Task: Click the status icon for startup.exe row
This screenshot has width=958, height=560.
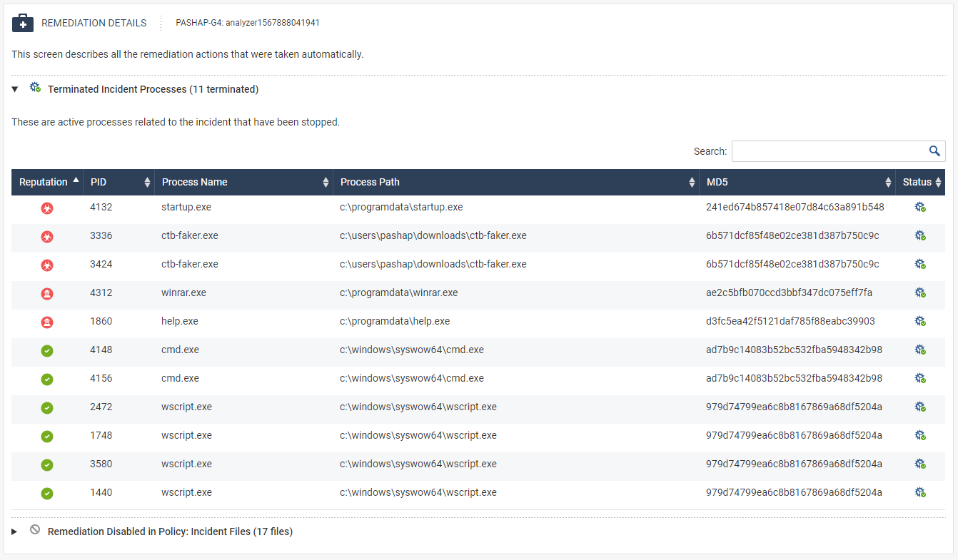Action: (920, 208)
